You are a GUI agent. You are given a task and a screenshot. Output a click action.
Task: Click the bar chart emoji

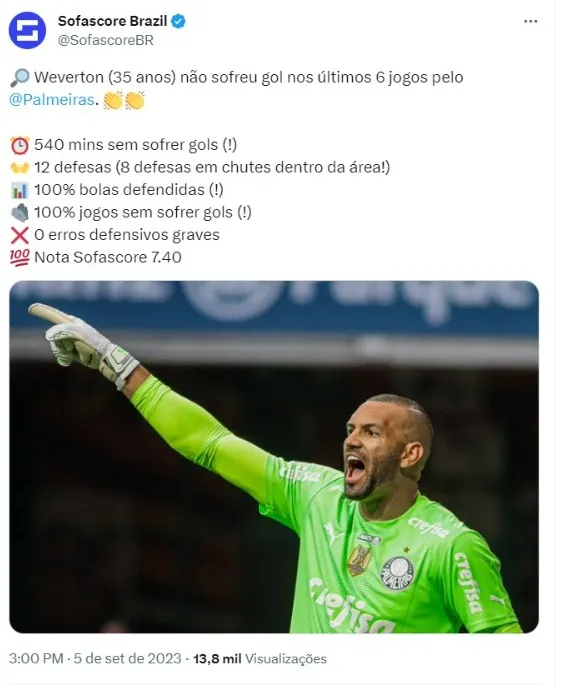pos(20,190)
